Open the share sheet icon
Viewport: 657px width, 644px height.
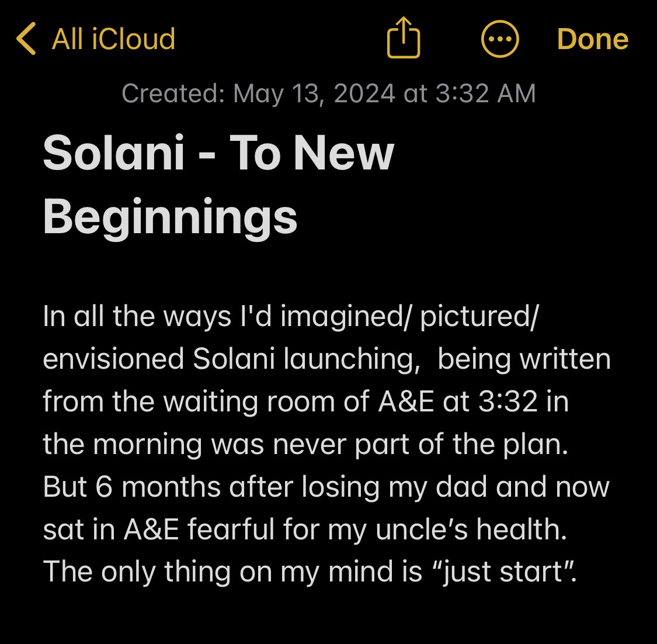tap(404, 37)
